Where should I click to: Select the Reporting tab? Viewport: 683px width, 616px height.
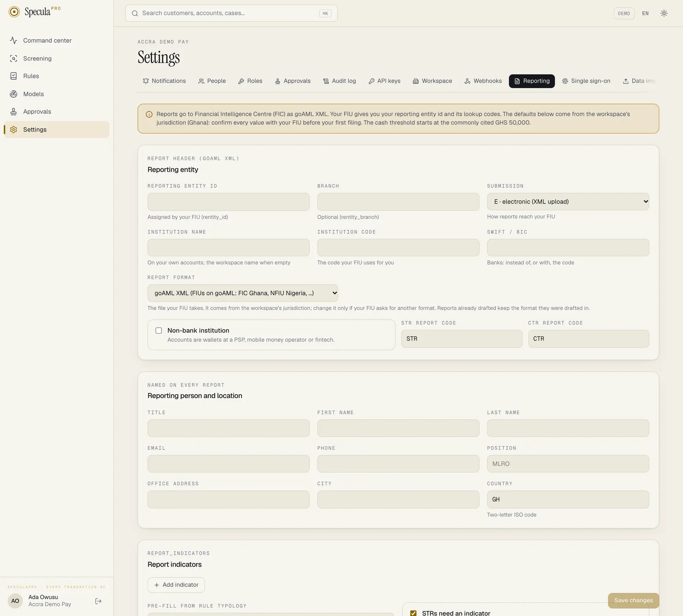(532, 81)
